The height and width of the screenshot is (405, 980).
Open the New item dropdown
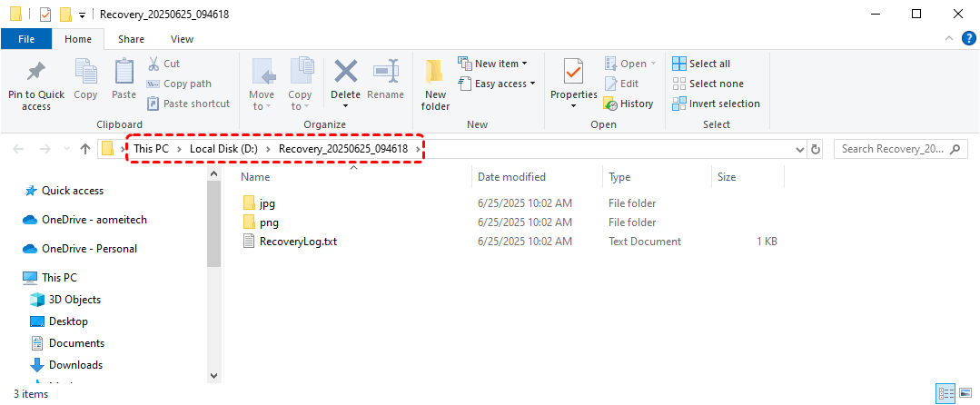(500, 64)
